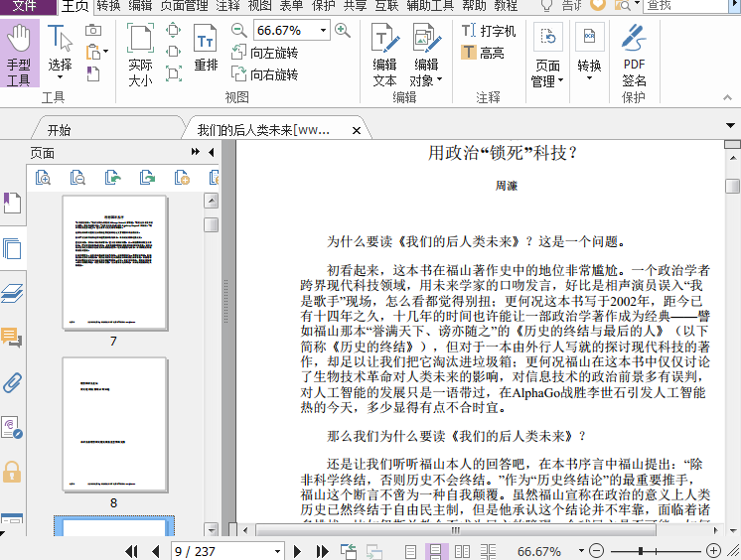Select page 7 thumbnail

(114, 263)
